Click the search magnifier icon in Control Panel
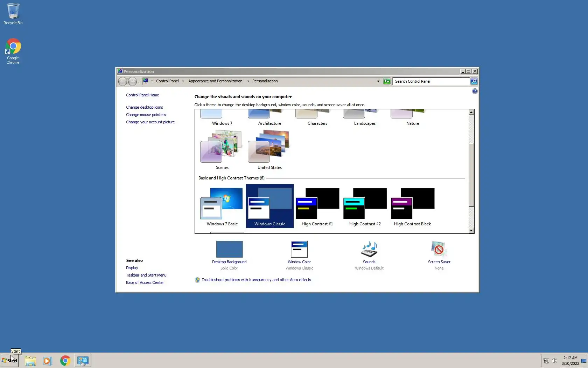 474,81
